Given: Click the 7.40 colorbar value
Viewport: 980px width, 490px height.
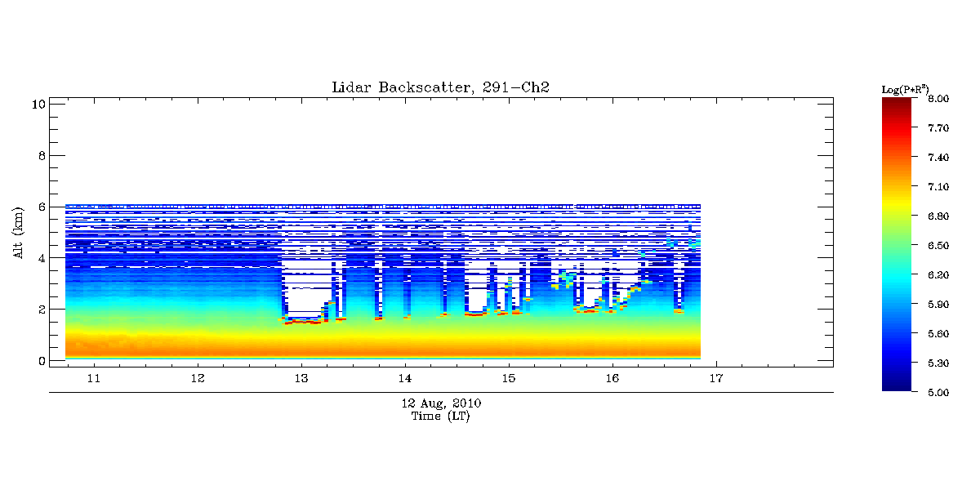Looking at the screenshot, I should point(938,158).
